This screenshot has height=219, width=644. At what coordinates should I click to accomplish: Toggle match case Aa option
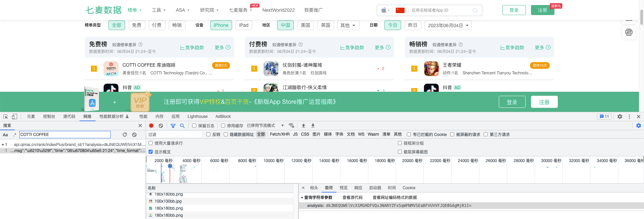(5, 135)
